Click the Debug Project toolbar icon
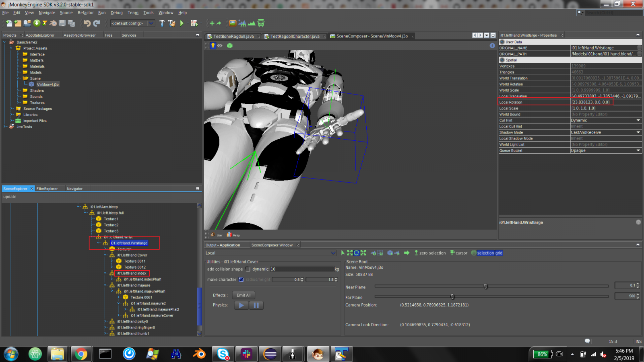The image size is (644, 362). click(x=194, y=23)
